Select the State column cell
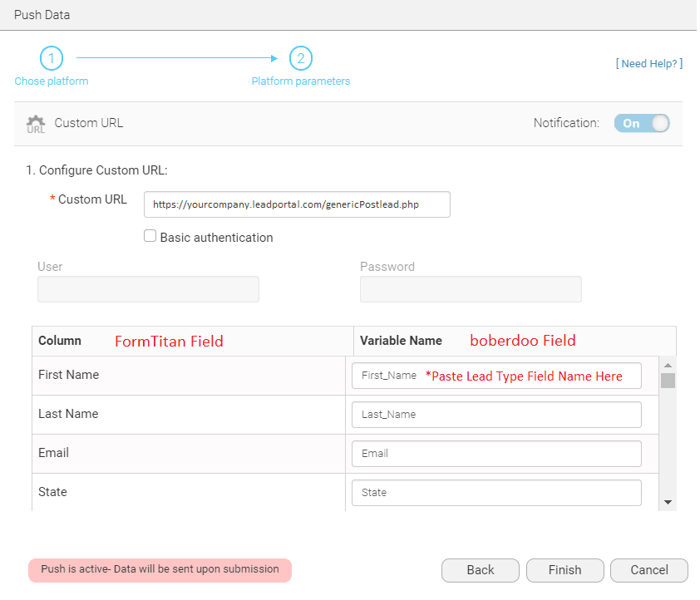Image resolution: width=700 pixels, height=600 pixels. (x=189, y=492)
